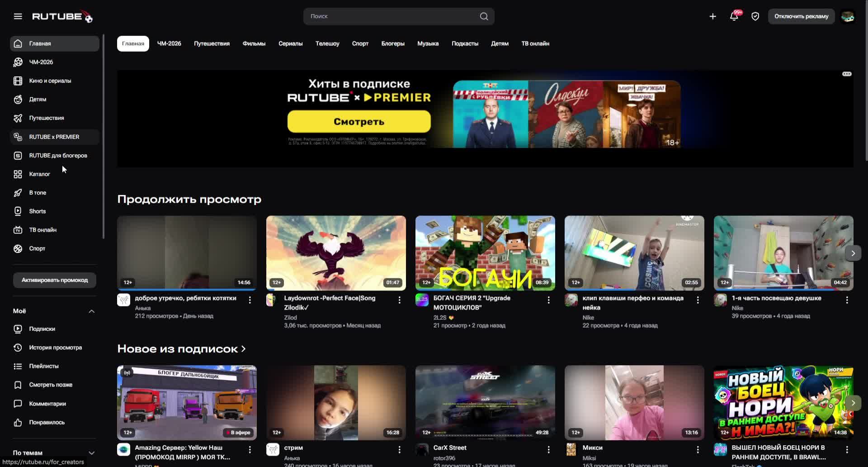Viewport: 868px width, 467px height.
Task: Open История просмотра in sidebar
Action: [55, 348]
